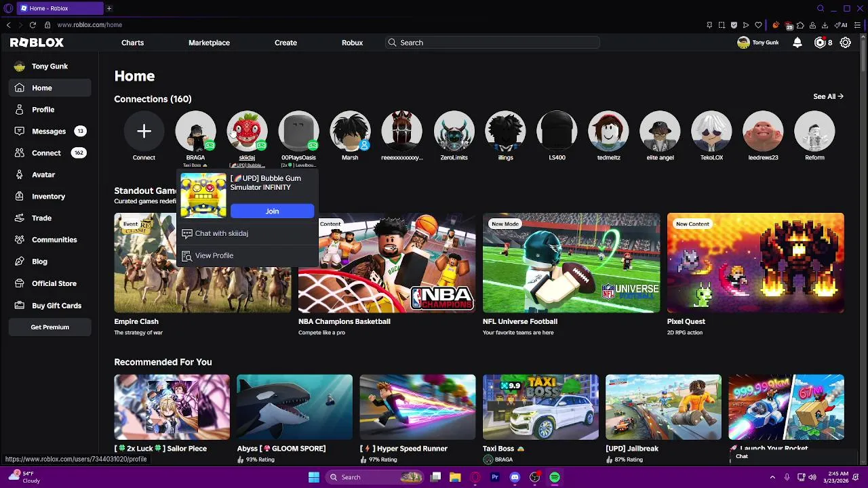Open Discord from the taskbar
Screen dimensions: 868x488
coord(515,477)
